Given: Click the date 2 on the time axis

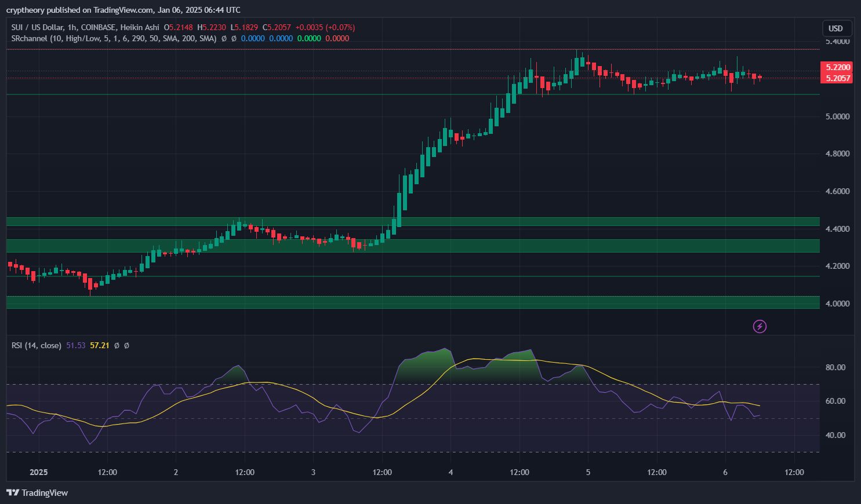Looking at the screenshot, I should 176,472.
